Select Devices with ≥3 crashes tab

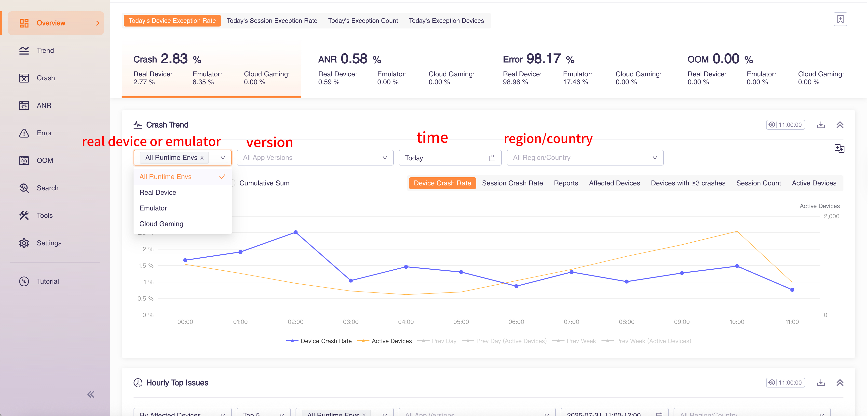(x=688, y=183)
